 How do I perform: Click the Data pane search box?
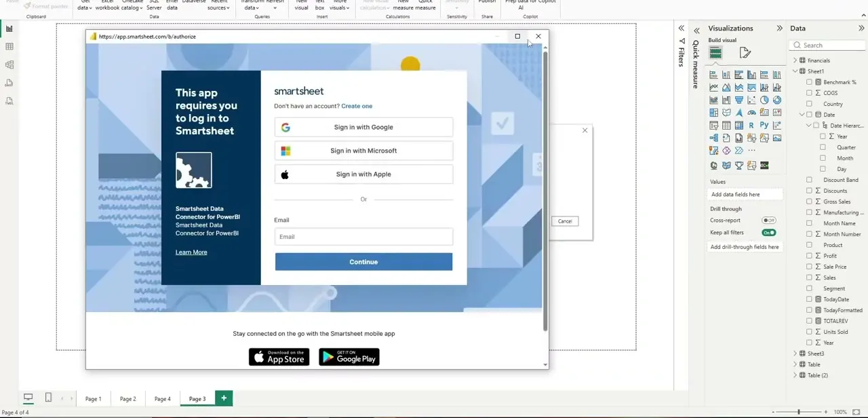(828, 45)
